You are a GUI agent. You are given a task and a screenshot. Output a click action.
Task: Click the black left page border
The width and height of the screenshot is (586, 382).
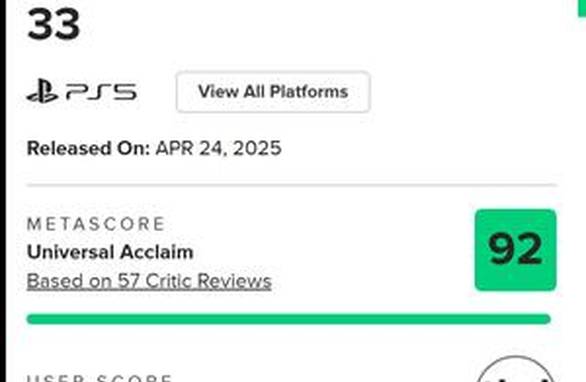(x=3, y=191)
